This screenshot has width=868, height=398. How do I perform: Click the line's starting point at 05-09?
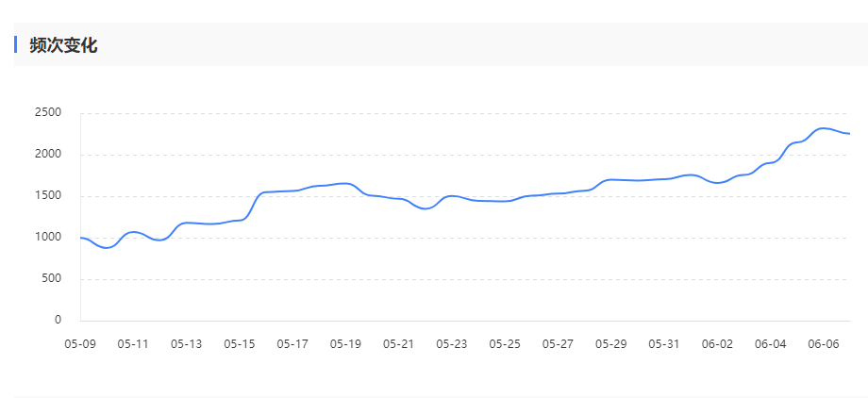point(81,238)
